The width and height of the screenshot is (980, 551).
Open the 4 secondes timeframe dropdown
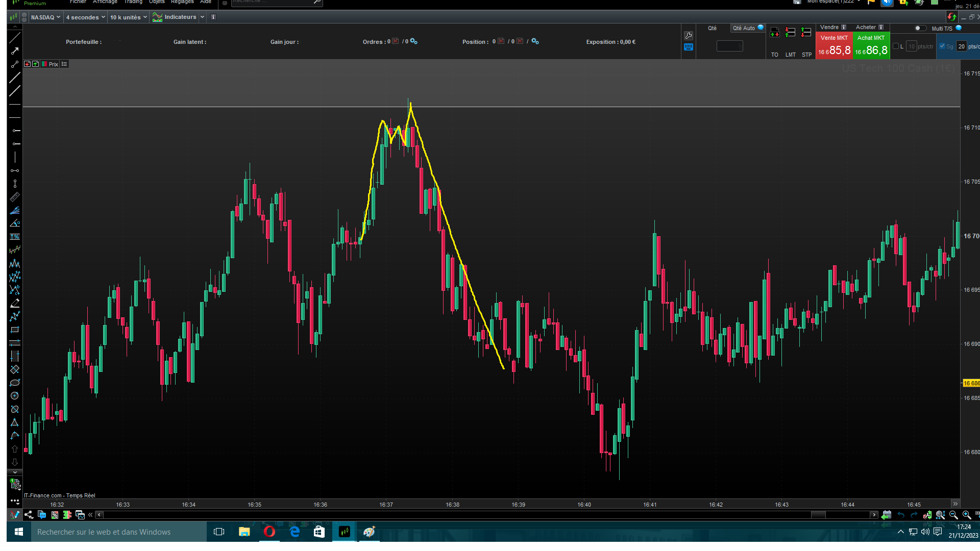point(85,17)
